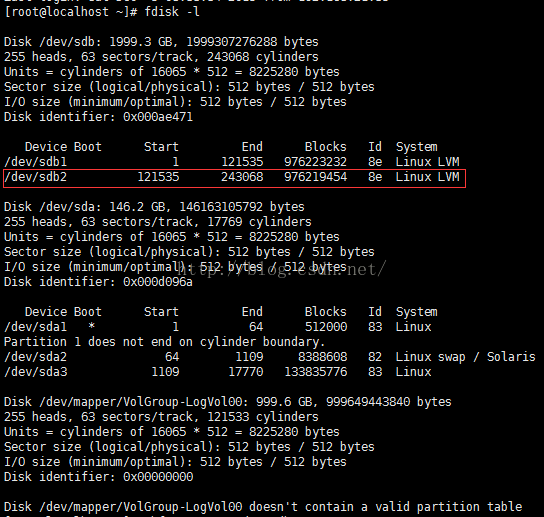Select 'Disk /dev/mapper/VolGroup-LogVol00: 999.6 GB' line
Viewport: 544px width, 517px height.
[x=228, y=402]
